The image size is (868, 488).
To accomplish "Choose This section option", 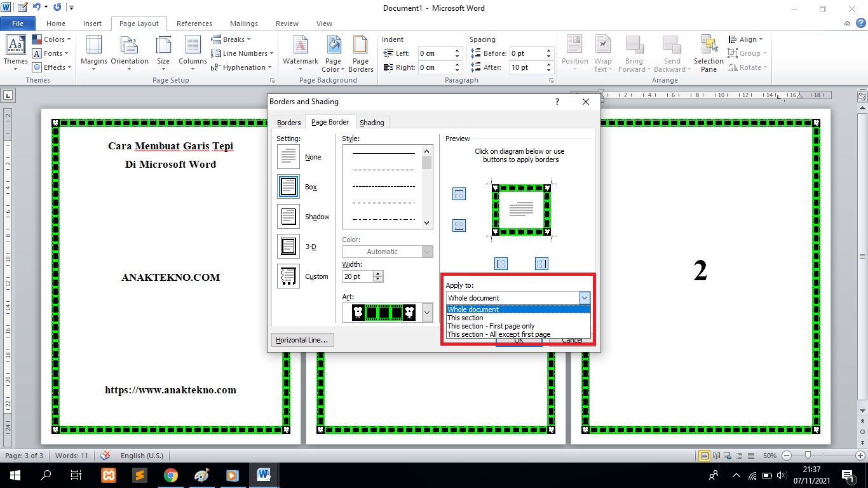I will tap(519, 318).
